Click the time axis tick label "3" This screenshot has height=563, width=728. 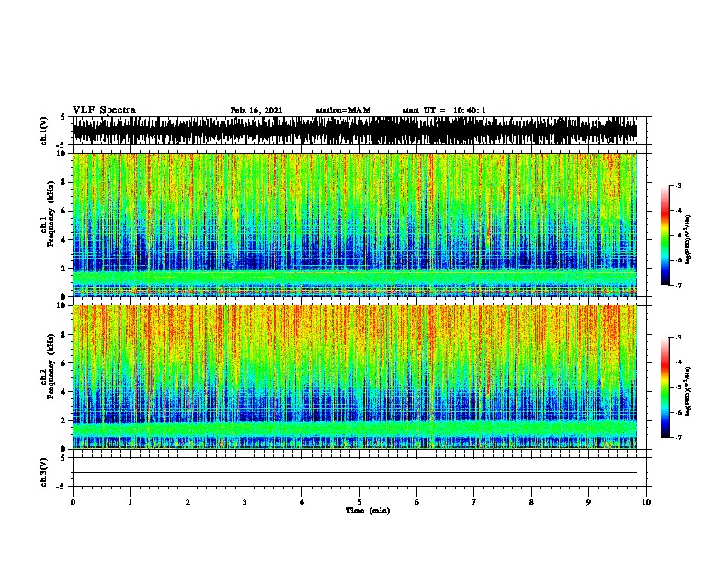pyautogui.click(x=245, y=502)
